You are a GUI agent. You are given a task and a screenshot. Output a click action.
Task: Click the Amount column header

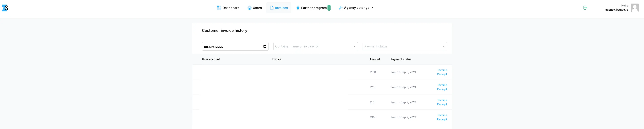click(374, 59)
